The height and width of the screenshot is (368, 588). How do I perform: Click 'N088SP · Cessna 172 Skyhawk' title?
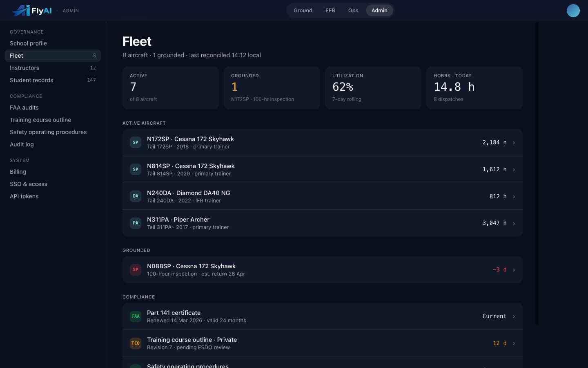(191, 266)
